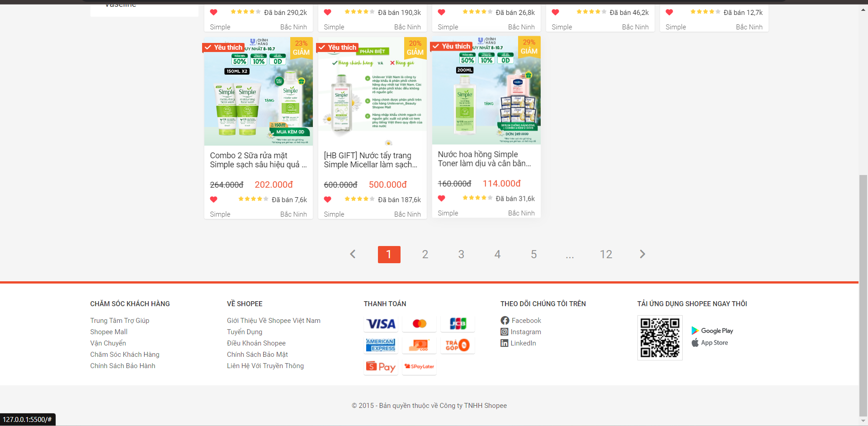The height and width of the screenshot is (426, 868).
Task: Expand hidden pages via the ellipsis
Action: pos(570,254)
